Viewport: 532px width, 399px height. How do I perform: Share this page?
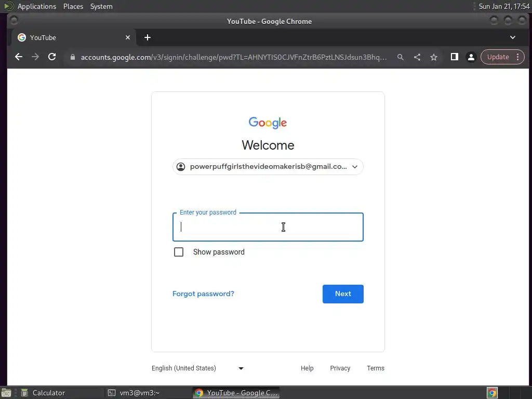coord(417,57)
